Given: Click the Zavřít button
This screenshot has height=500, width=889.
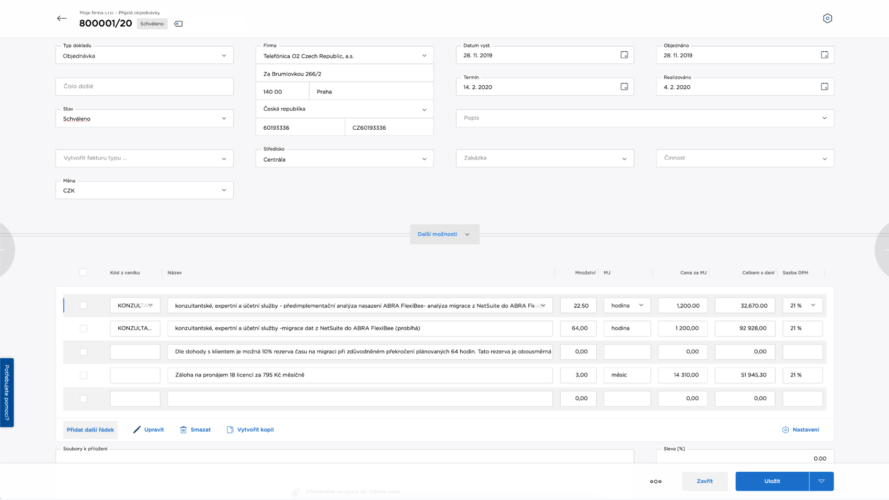Looking at the screenshot, I should 705,481.
